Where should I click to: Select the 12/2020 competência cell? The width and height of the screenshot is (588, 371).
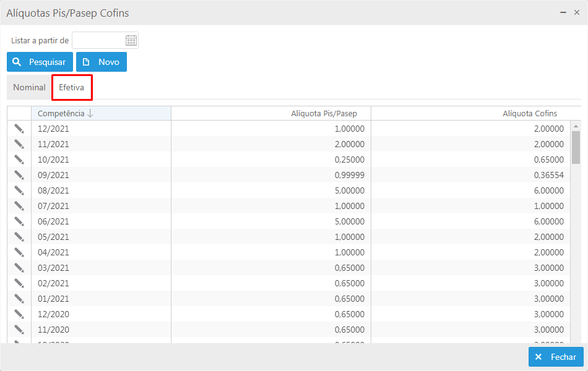click(102, 314)
